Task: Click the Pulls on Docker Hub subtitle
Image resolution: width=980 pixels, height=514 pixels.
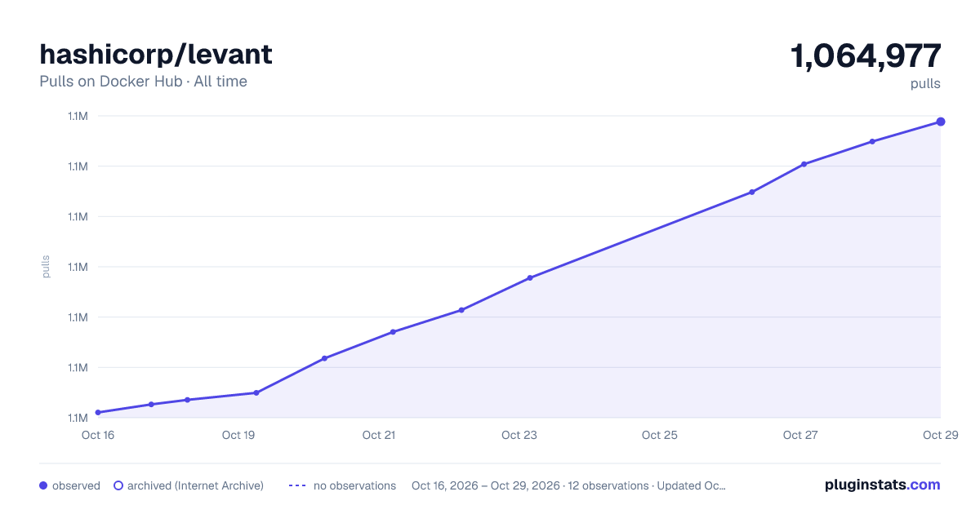Action: 143,82
